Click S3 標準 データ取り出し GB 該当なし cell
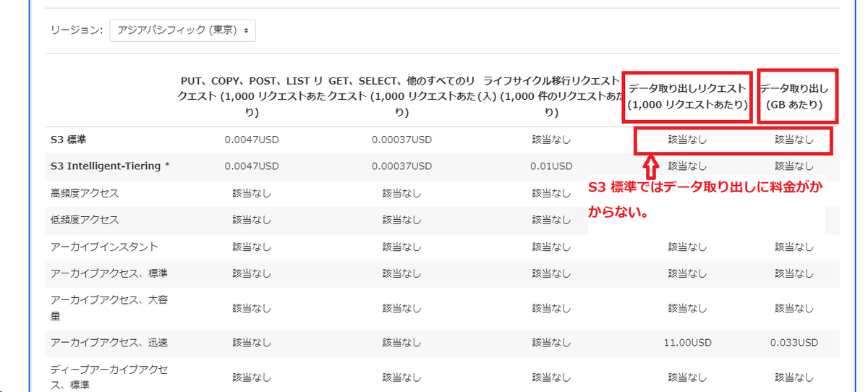868x392 pixels. (794, 139)
